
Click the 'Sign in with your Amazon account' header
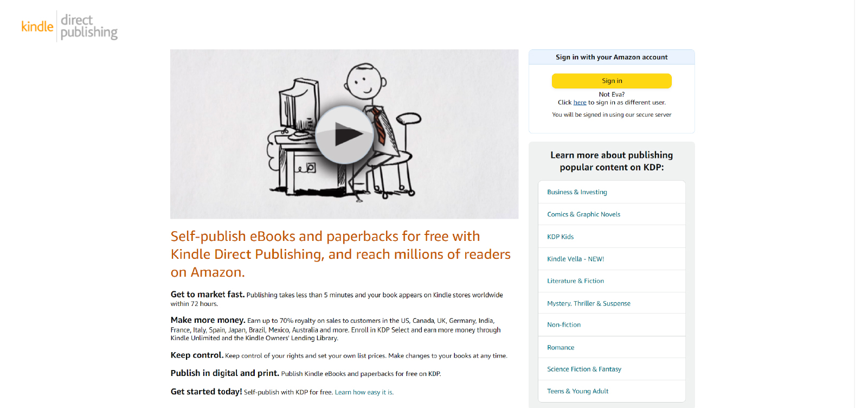pyautogui.click(x=612, y=57)
